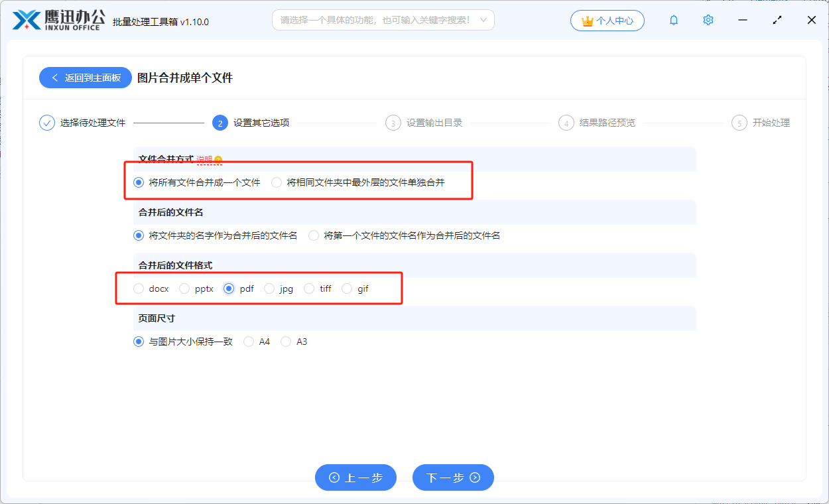Click 上一步 button
Image resolution: width=829 pixels, height=504 pixels.
pos(355,477)
